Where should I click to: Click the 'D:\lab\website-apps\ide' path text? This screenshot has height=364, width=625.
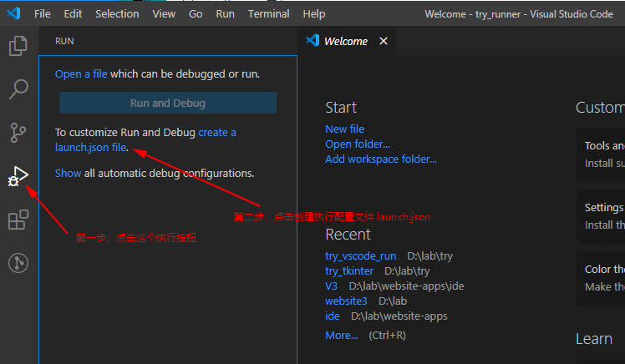point(407,286)
